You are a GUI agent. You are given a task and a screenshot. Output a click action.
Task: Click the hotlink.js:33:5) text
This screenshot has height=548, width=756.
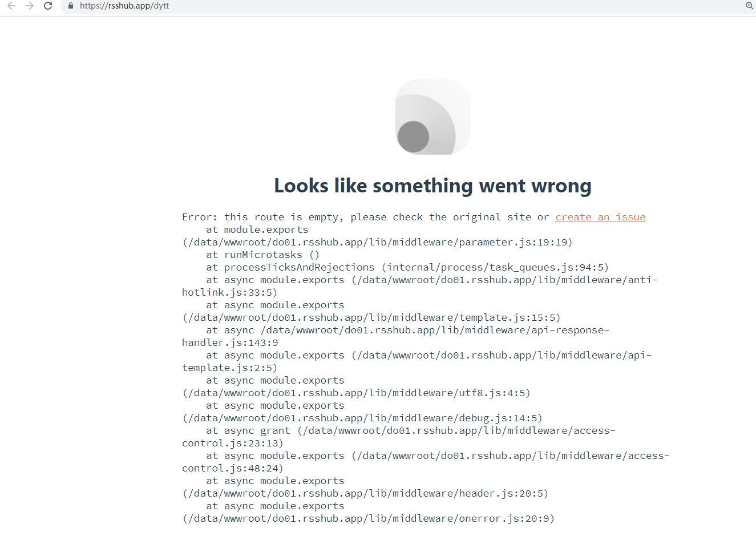(229, 292)
